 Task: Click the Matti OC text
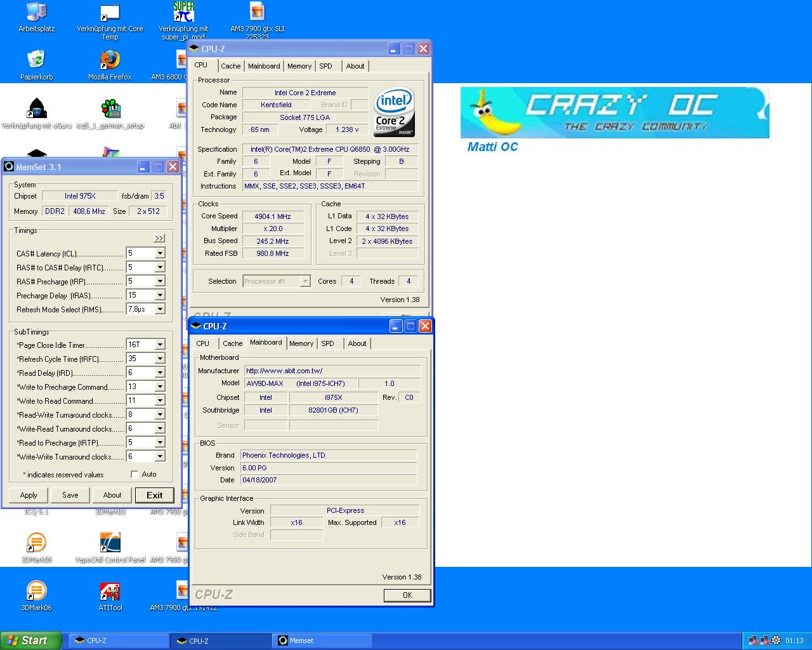pos(492,147)
